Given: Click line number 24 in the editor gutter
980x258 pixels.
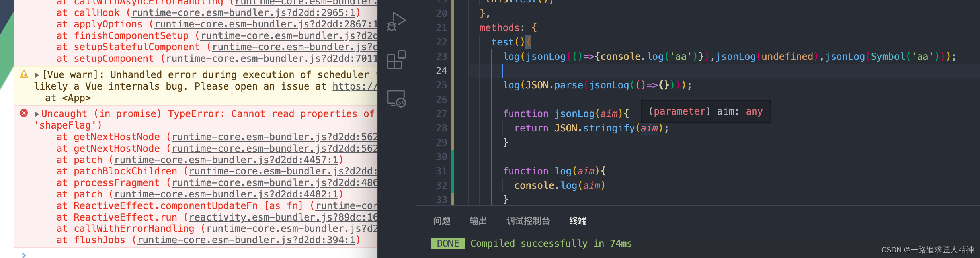Looking at the screenshot, I should tap(441, 70).
